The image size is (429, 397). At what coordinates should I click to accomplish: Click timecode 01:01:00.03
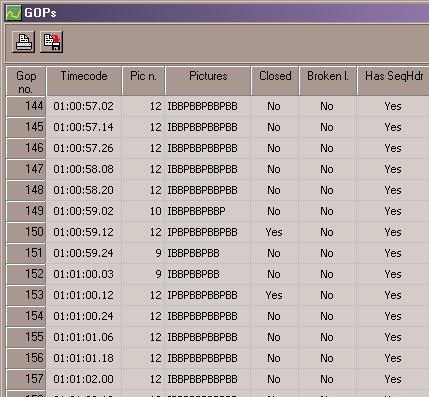click(83, 274)
